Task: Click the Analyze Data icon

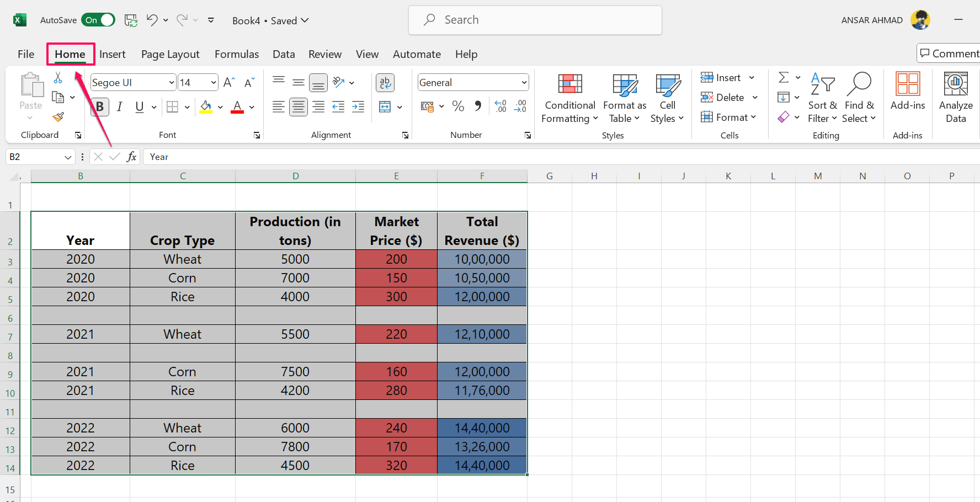Action: (956, 98)
